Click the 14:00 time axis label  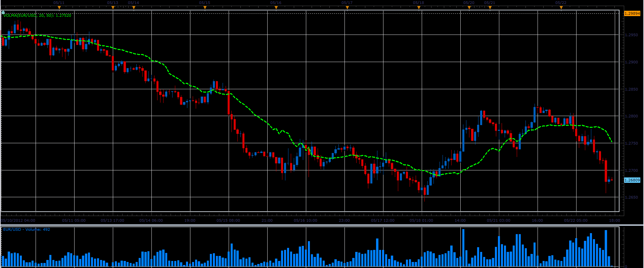point(460,220)
